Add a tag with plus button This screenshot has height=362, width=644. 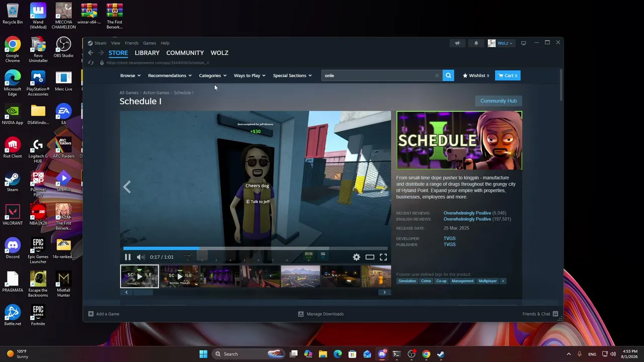click(x=503, y=281)
